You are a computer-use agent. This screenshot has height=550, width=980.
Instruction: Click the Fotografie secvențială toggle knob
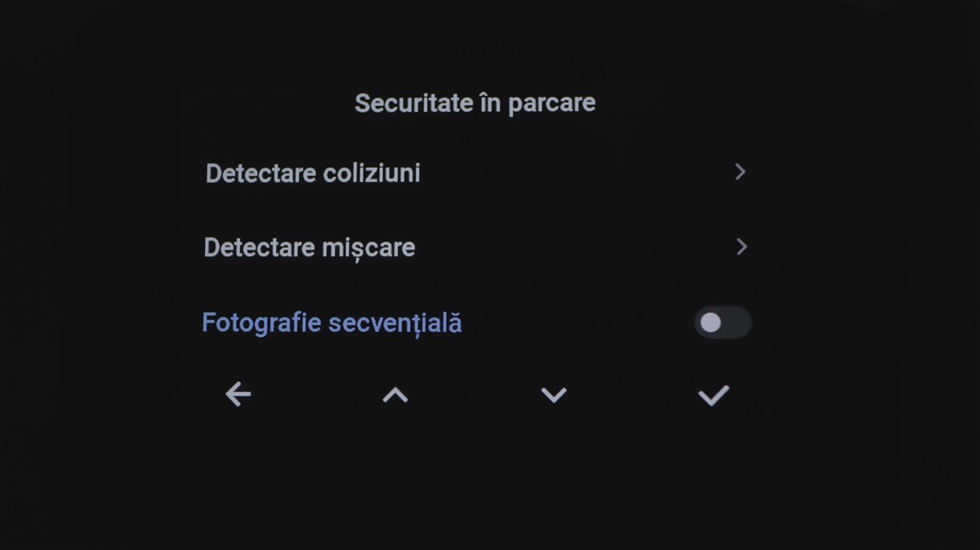(710, 323)
